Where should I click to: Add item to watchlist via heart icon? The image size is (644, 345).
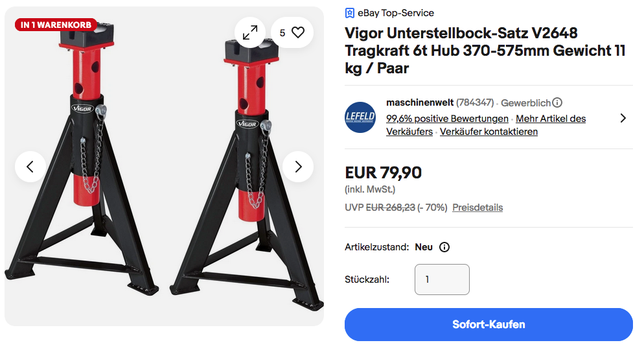click(292, 32)
